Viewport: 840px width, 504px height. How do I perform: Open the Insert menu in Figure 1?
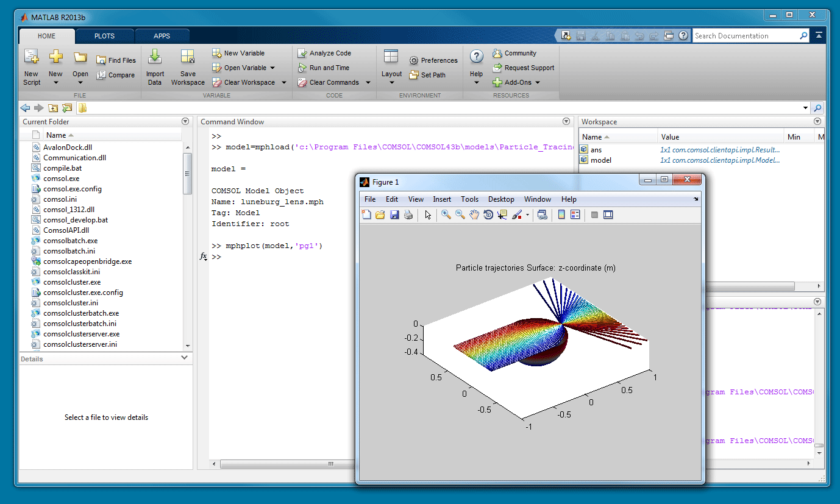442,199
